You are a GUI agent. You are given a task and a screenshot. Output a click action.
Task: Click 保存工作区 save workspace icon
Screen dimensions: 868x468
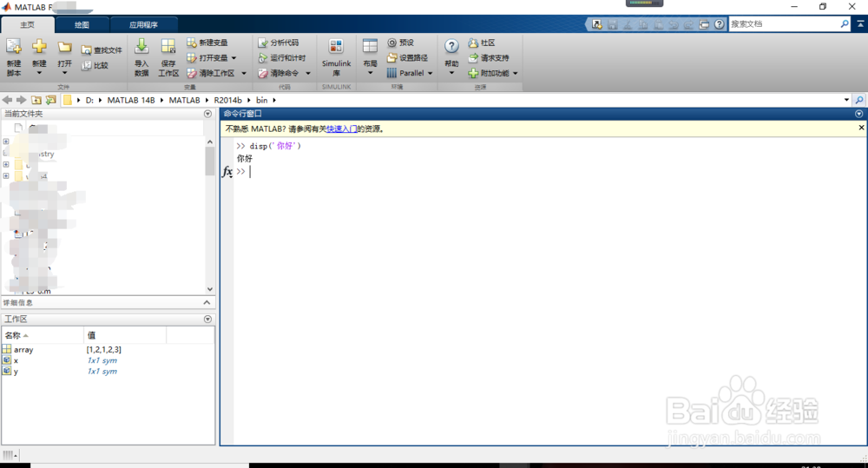tap(168, 47)
